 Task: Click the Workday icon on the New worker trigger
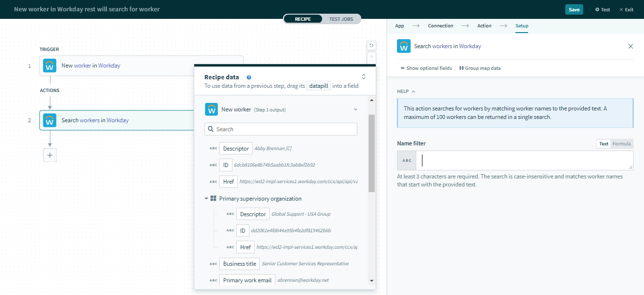50,66
